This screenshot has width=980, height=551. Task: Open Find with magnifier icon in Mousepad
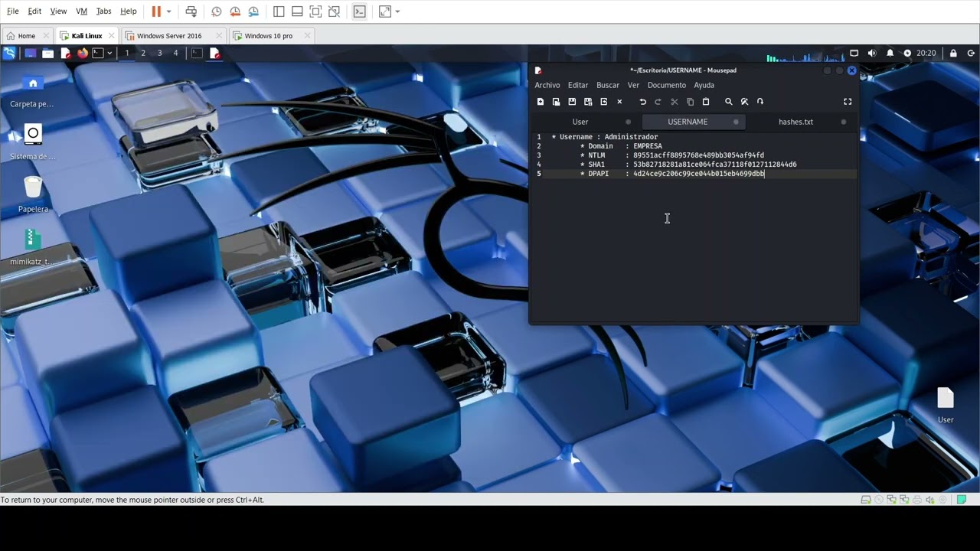(729, 102)
